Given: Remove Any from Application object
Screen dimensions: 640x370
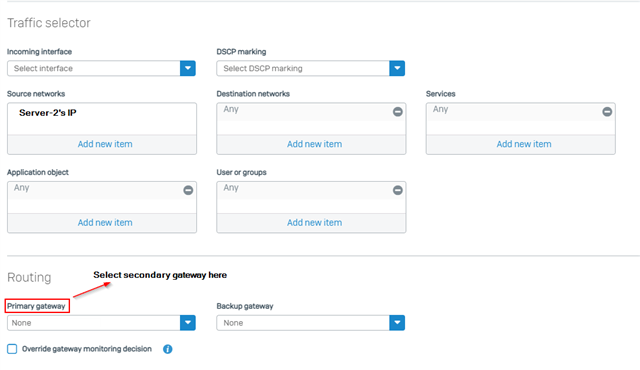Looking at the screenshot, I should click(188, 190).
